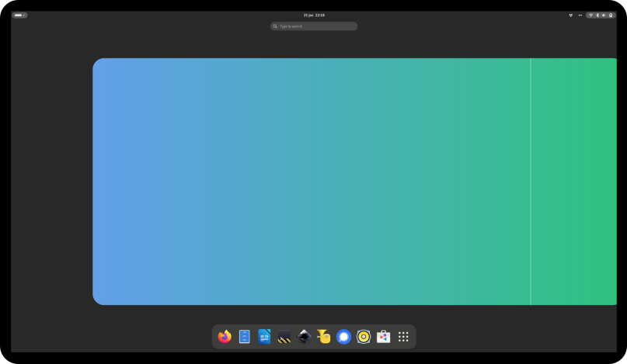Click the Wi-Fi icon in the system tray

[x=590, y=16]
